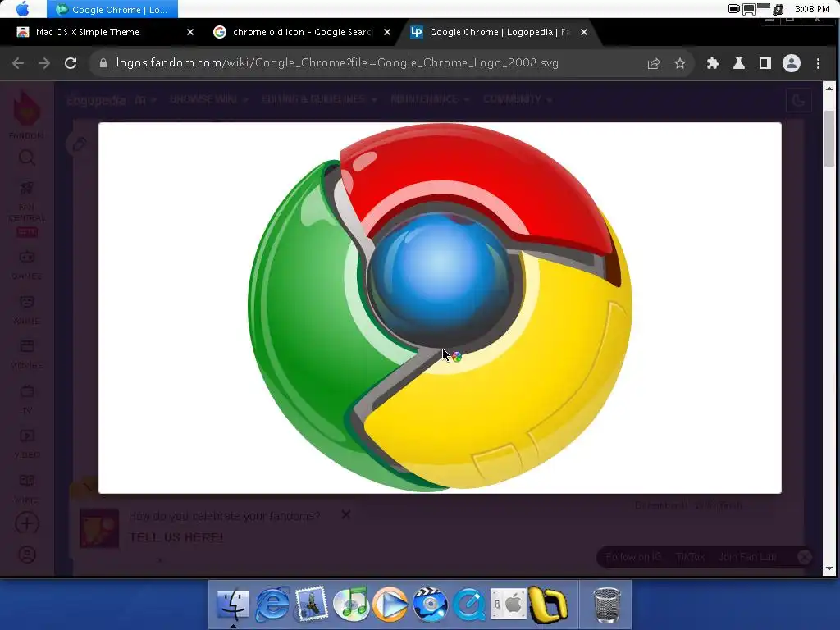Screen dimensions: 840x630
Task: Open the Extensions puzzle icon
Action: 713,63
